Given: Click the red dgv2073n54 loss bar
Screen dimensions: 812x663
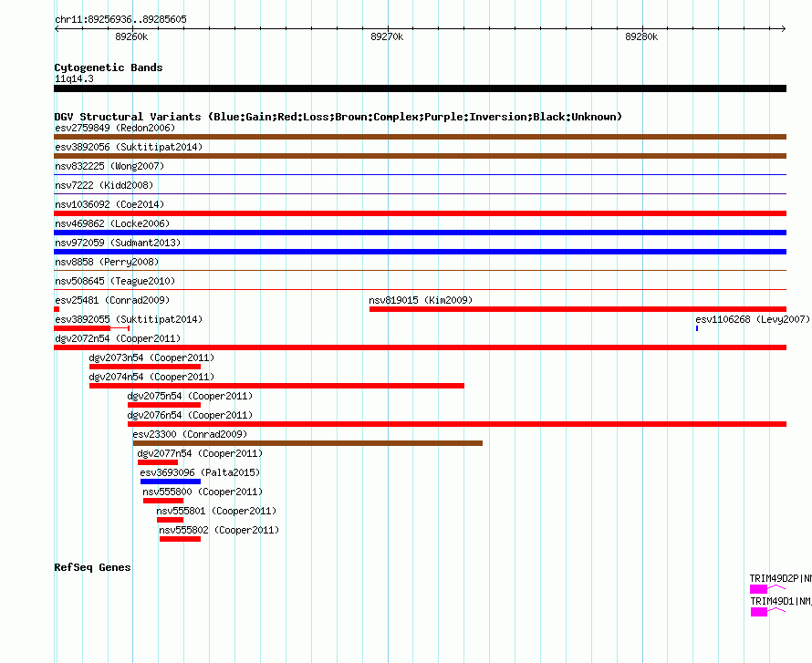Looking at the screenshot, I should [x=145, y=367].
